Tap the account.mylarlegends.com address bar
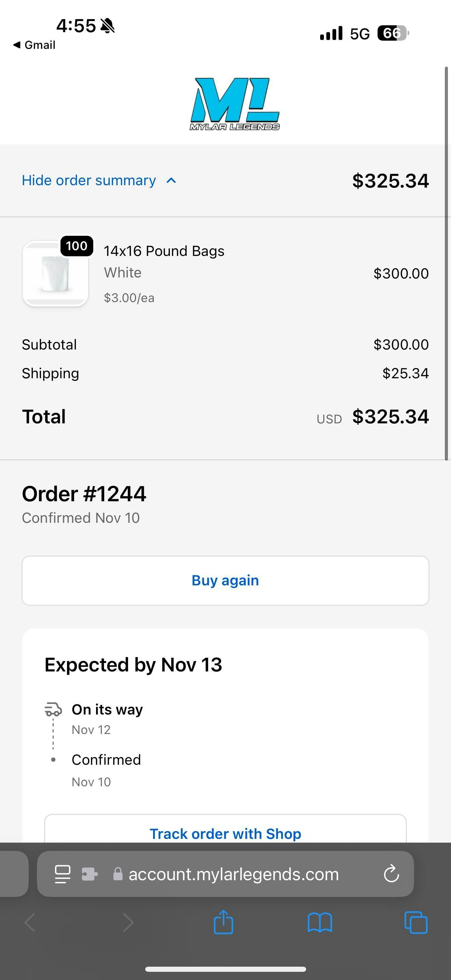 coord(233,874)
